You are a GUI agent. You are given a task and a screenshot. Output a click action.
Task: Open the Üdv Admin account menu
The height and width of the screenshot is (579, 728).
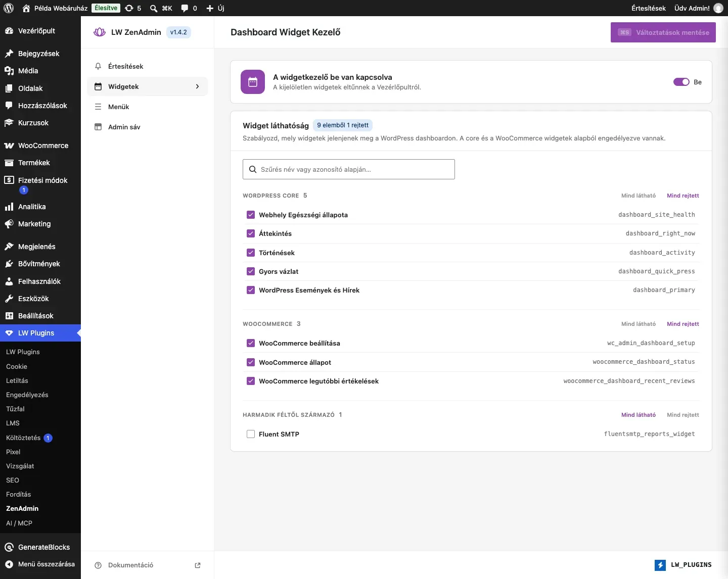point(699,8)
